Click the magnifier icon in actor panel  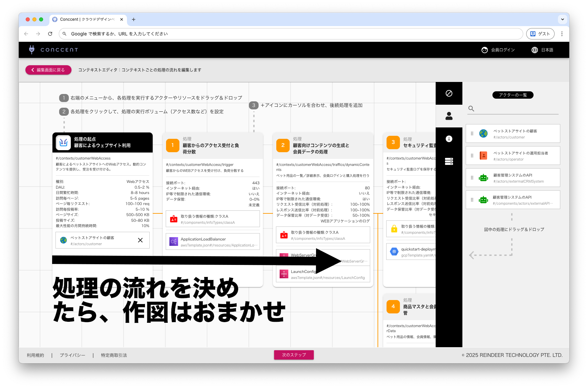471,108
